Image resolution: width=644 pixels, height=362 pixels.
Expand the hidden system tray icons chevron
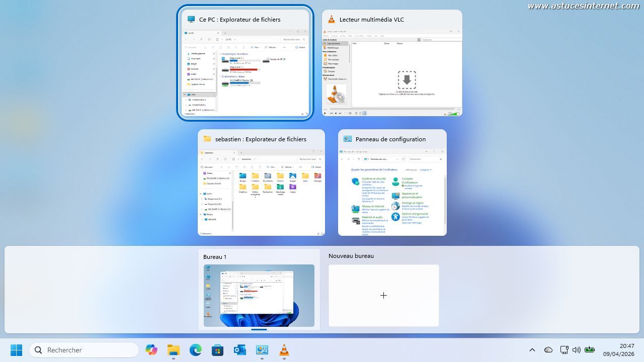[532, 350]
